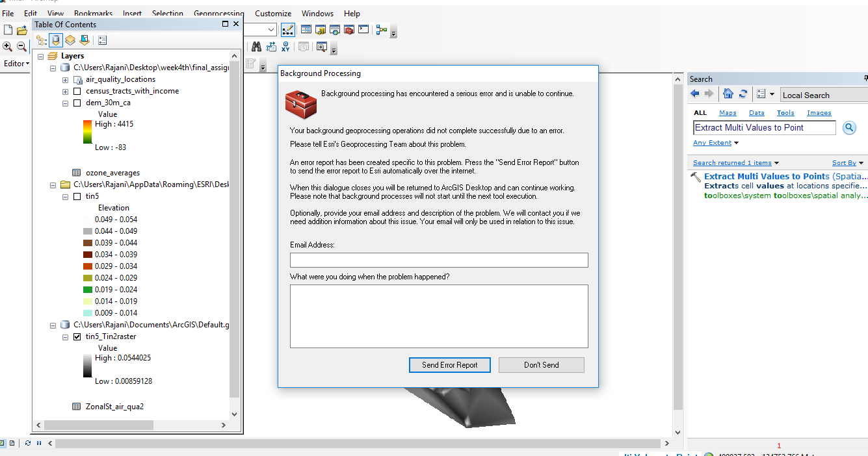Click the Open map document folder icon
The image size is (868, 456).
point(22,30)
